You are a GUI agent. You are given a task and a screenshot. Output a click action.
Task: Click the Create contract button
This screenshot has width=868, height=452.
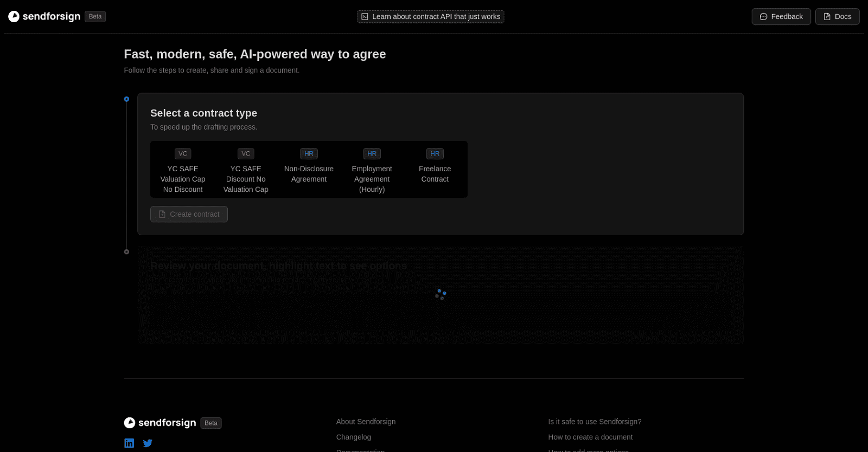pos(189,214)
